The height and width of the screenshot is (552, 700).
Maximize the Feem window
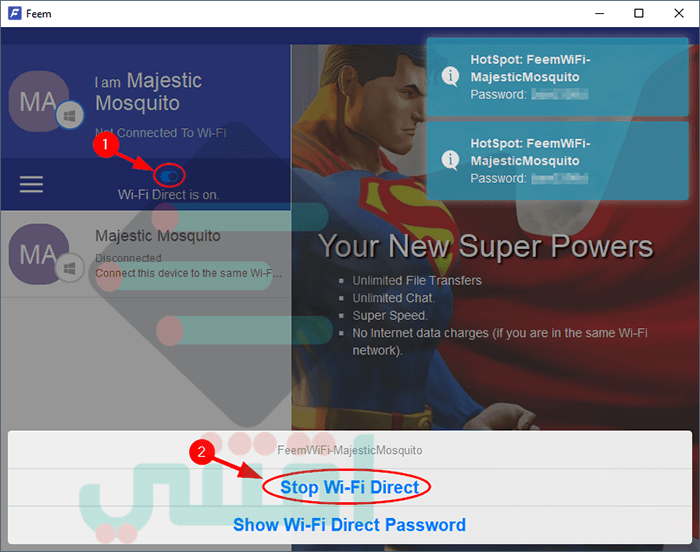[x=639, y=13]
